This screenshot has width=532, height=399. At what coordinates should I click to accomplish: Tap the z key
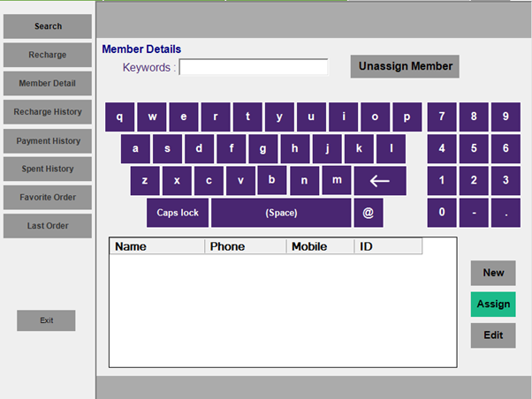145,181
